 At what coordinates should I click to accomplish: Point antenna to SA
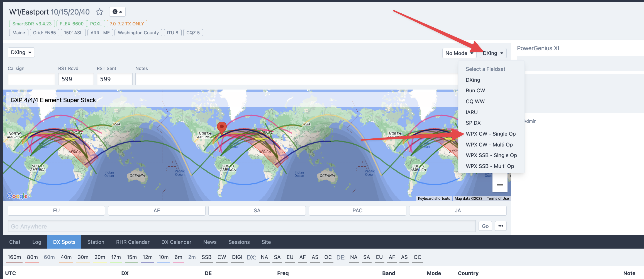257,211
